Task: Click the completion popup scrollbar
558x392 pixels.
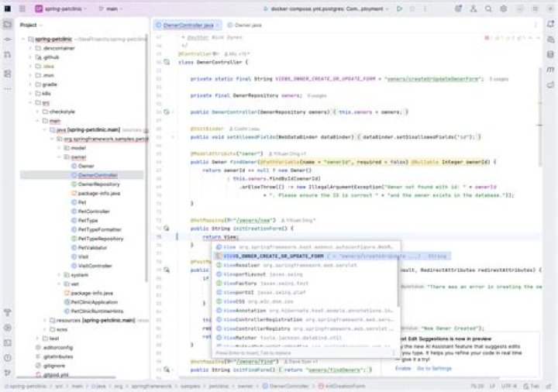Action: 398,281
